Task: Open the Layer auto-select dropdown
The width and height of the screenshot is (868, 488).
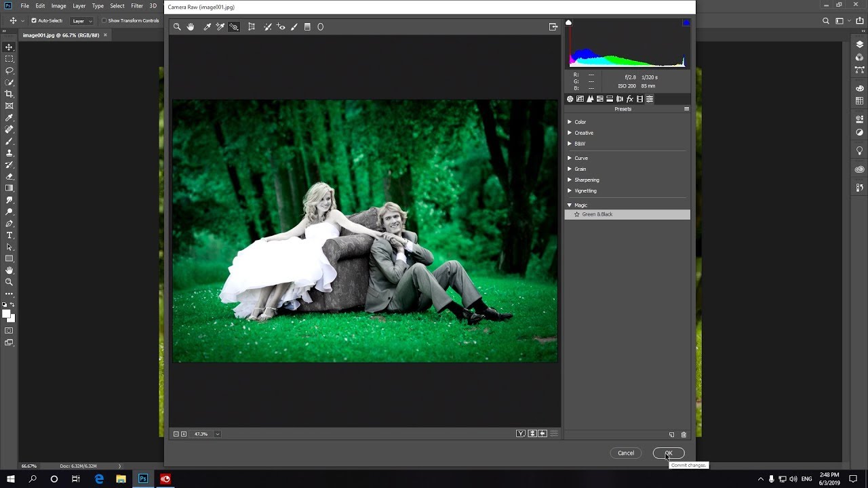Action: click(82, 21)
